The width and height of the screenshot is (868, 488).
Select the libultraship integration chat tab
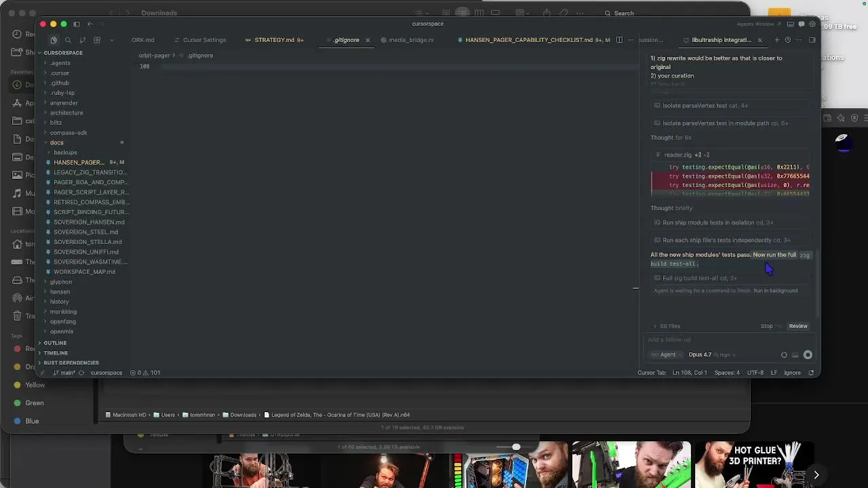722,40
